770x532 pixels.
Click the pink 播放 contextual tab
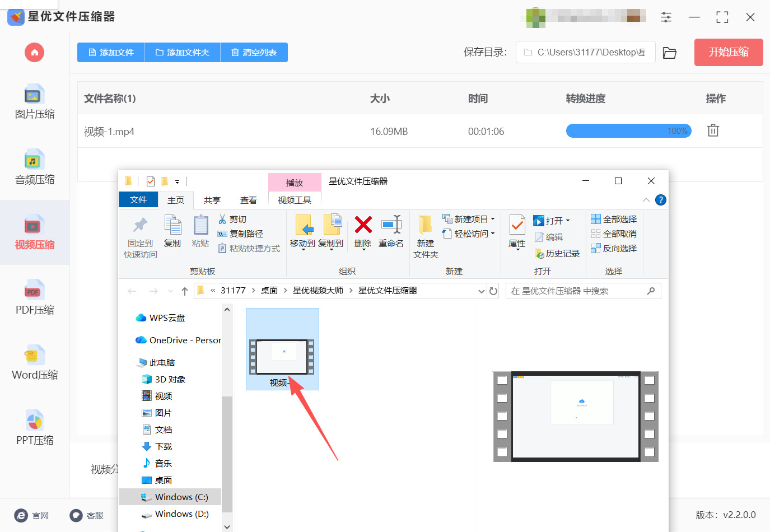click(295, 183)
